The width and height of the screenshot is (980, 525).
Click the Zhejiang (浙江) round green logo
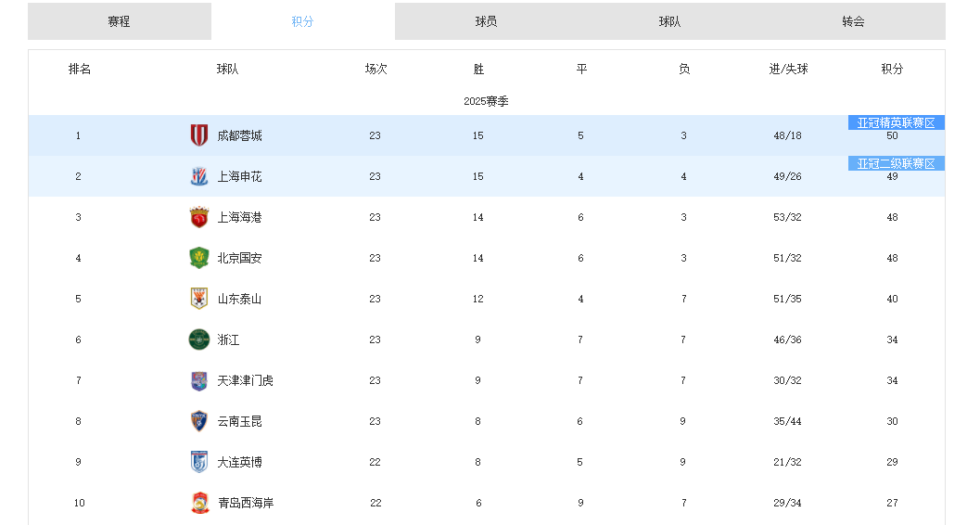point(199,339)
